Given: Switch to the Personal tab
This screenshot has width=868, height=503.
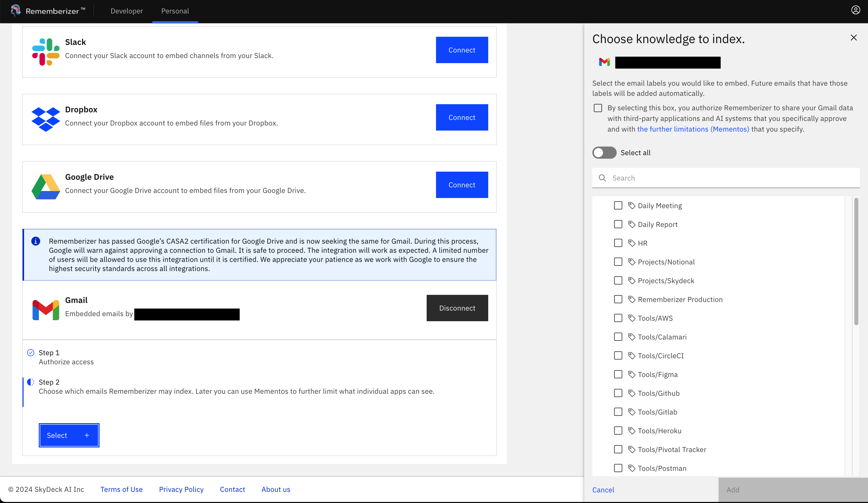Looking at the screenshot, I should click(x=175, y=11).
